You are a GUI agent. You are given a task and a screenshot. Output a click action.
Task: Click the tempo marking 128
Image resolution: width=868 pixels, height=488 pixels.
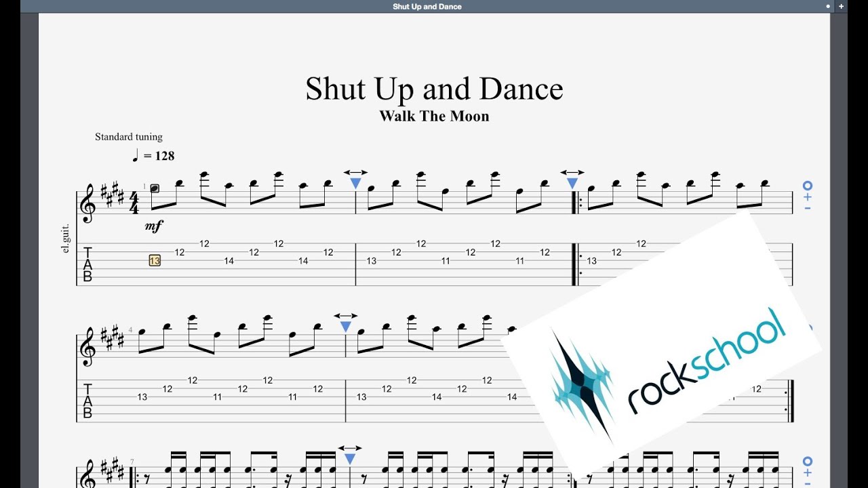coord(153,156)
